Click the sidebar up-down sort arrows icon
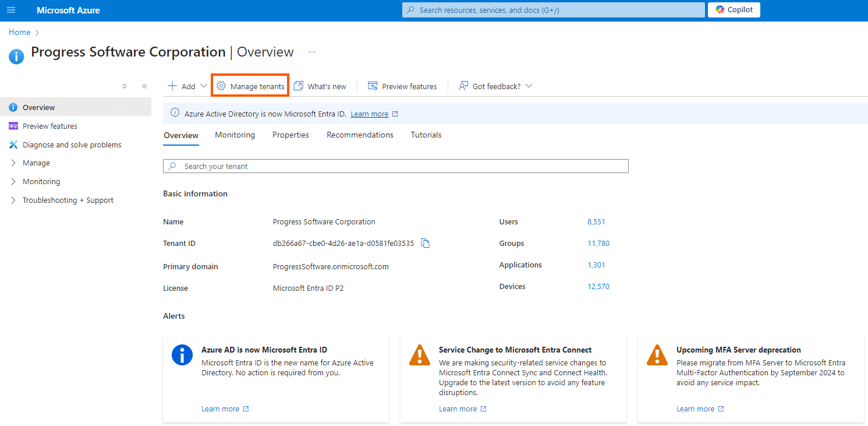This screenshot has width=868, height=426. pyautogui.click(x=125, y=86)
